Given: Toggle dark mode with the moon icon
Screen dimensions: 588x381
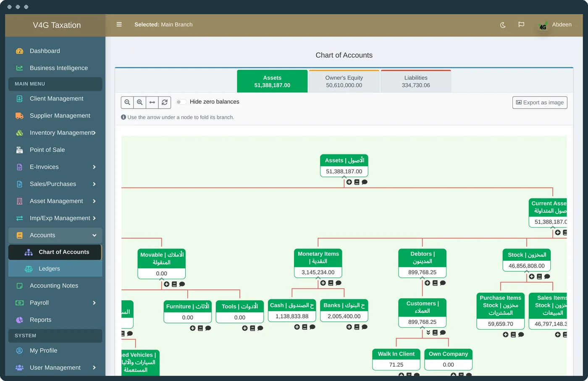Looking at the screenshot, I should click(503, 25).
